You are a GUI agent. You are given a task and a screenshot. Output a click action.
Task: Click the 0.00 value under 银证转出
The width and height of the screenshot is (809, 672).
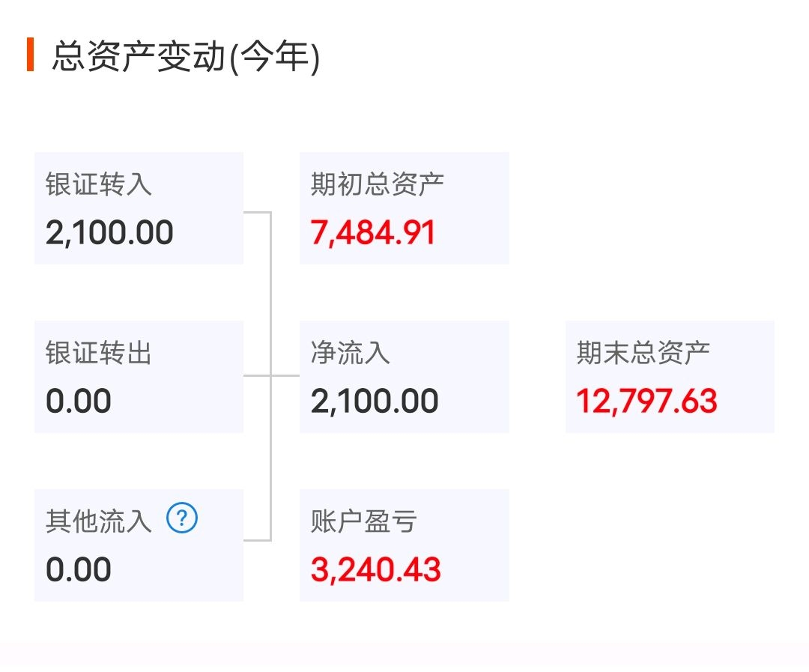point(79,402)
